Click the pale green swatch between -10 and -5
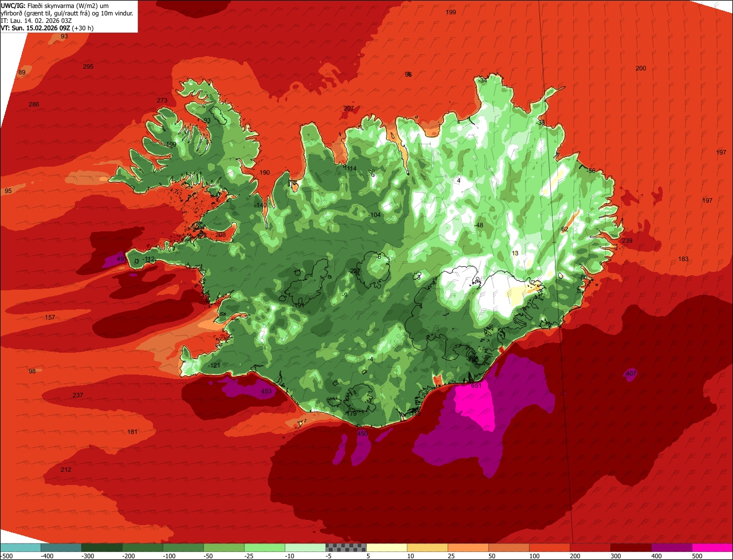 pyautogui.click(x=305, y=547)
